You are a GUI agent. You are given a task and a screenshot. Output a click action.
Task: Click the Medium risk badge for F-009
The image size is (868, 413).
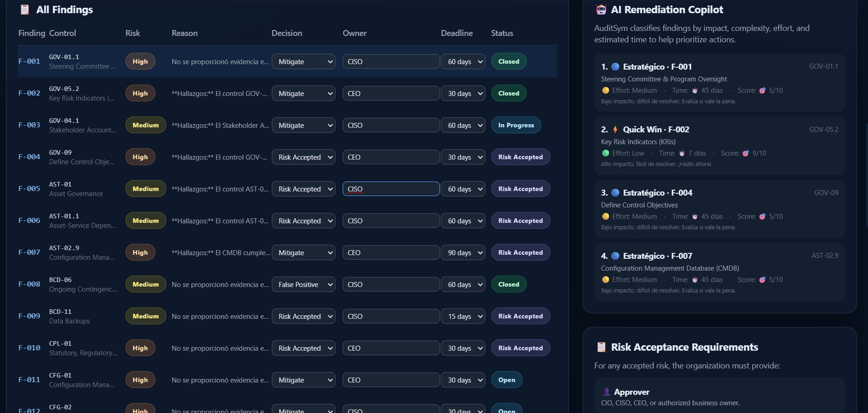145,316
